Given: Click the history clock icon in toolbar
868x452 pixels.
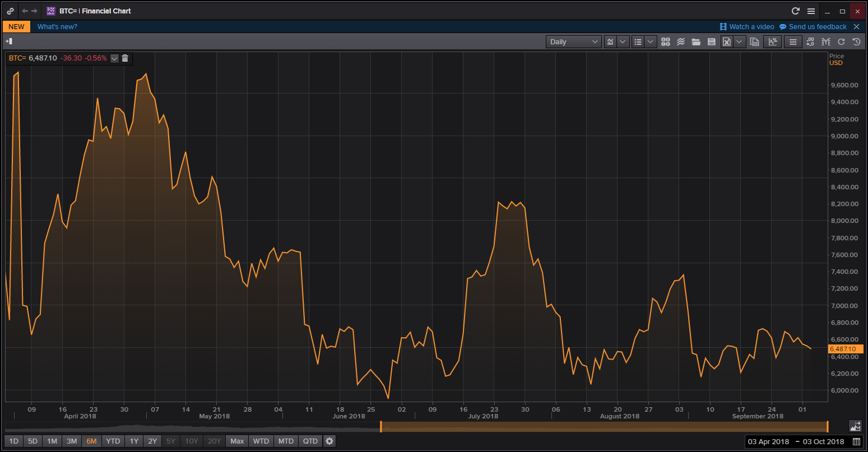Looking at the screenshot, I should 856,42.
